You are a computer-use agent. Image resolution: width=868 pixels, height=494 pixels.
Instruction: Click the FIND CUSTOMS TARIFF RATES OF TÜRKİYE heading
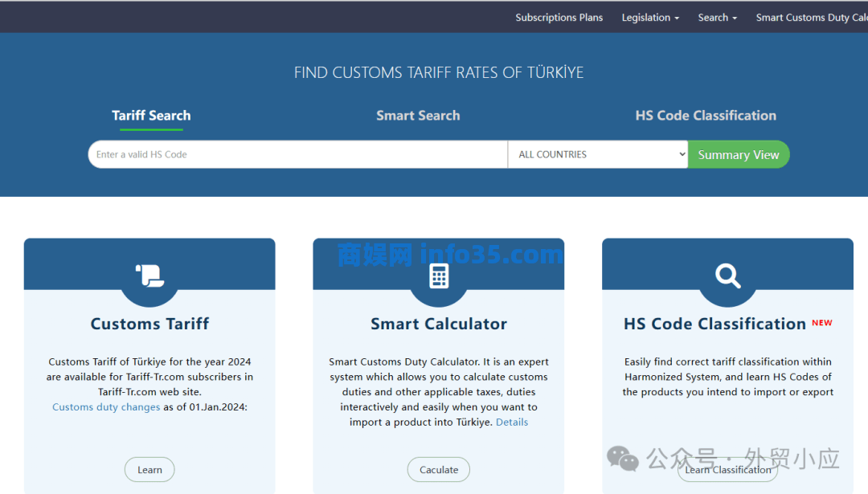(439, 72)
